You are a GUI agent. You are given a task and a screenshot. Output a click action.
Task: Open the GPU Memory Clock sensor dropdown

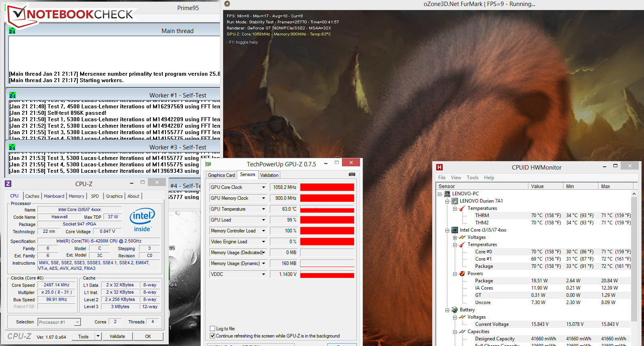(x=264, y=198)
